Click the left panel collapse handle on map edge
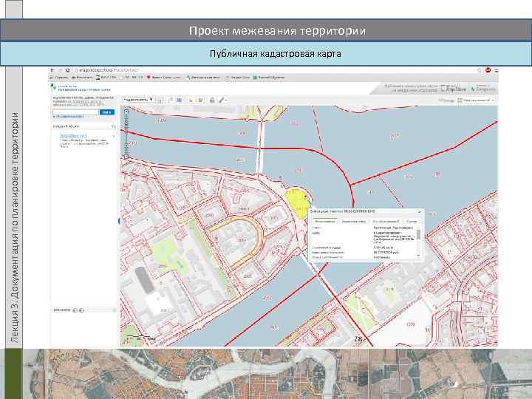The image size is (532, 399). point(119,221)
